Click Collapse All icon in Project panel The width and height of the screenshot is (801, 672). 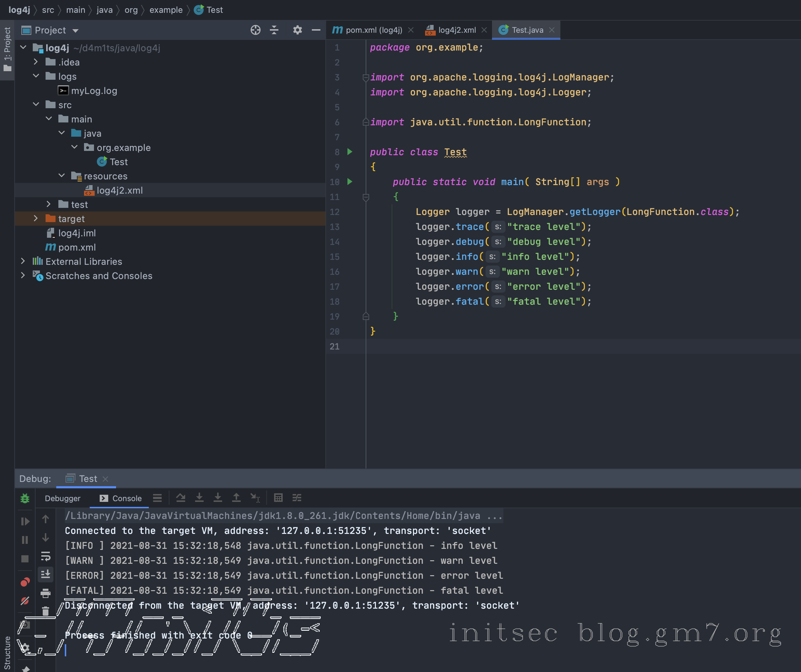[x=274, y=30]
